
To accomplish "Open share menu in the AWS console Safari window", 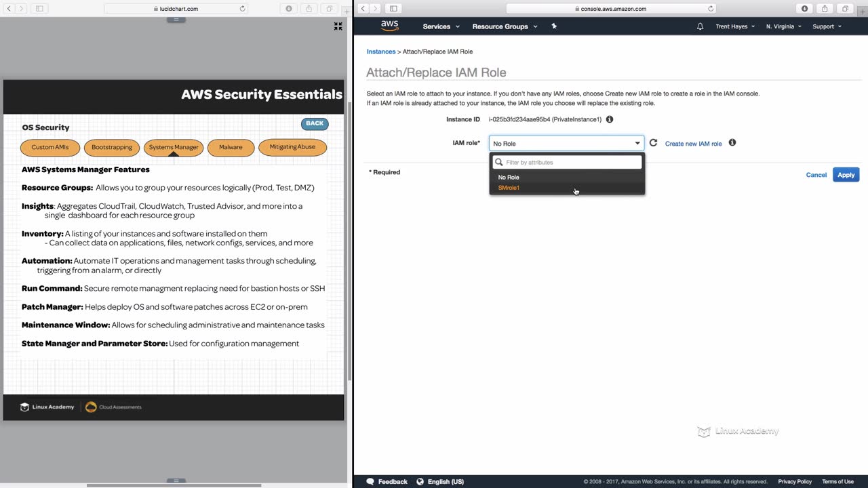I will 825,9.
